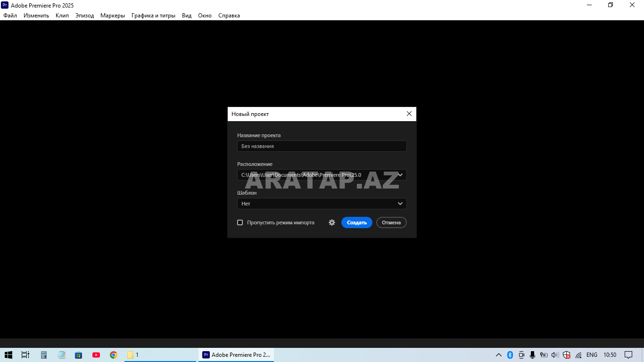Viewport: 644px width, 362px height.
Task: Click Adobe Premiere Pro taskbar button
Action: (x=236, y=355)
